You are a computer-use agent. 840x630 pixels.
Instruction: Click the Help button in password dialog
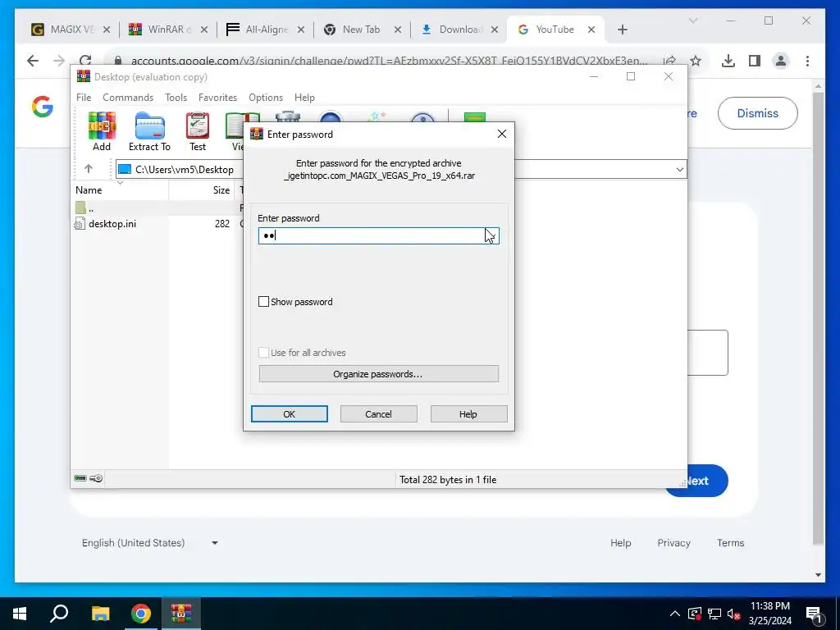[468, 414]
